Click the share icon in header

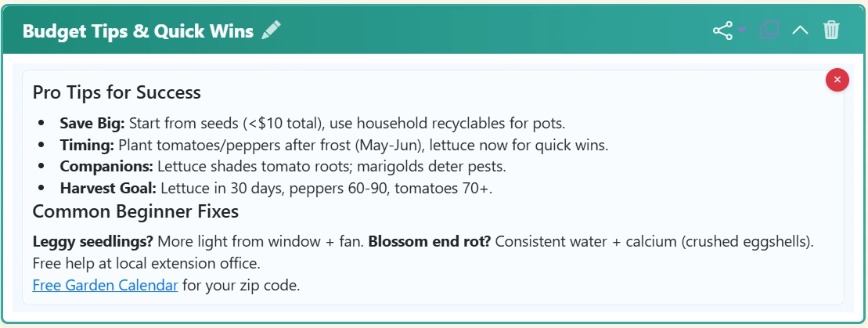coord(722,31)
